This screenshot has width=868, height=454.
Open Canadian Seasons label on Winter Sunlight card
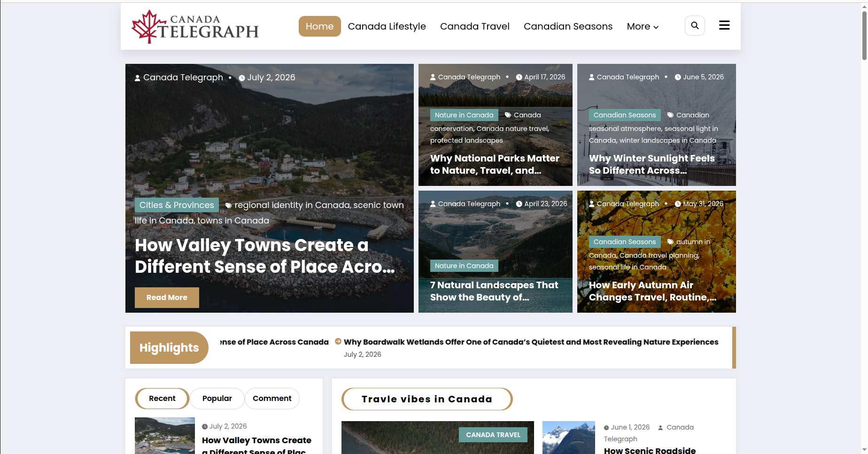(x=625, y=115)
